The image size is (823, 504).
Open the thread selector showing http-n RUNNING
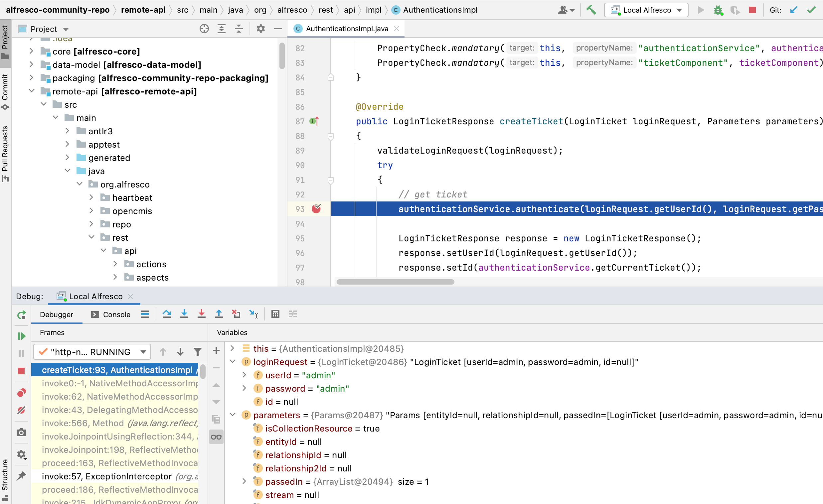(92, 351)
